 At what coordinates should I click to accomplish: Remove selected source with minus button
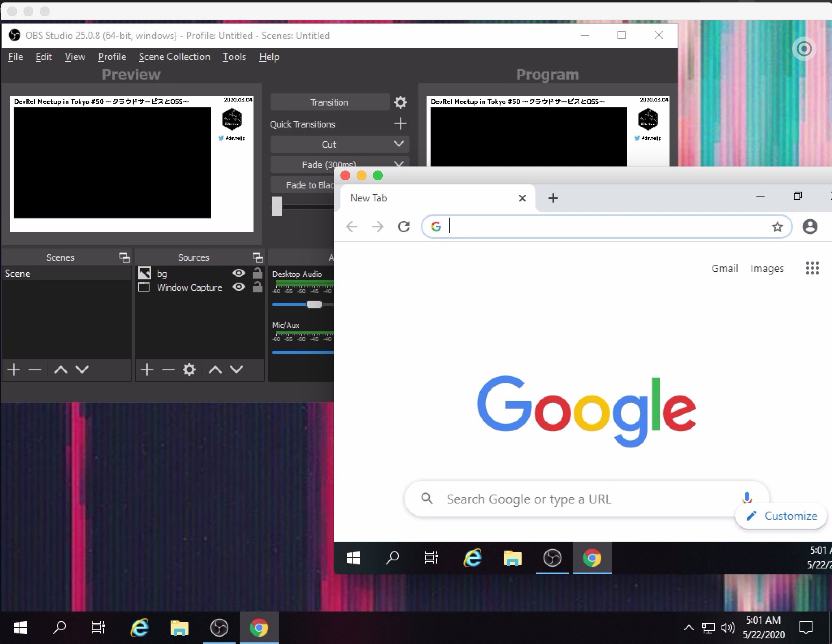click(168, 370)
